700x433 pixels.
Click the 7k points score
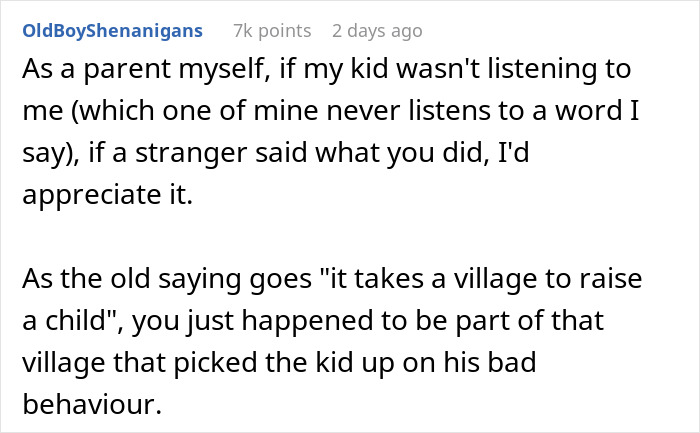pos(272,31)
